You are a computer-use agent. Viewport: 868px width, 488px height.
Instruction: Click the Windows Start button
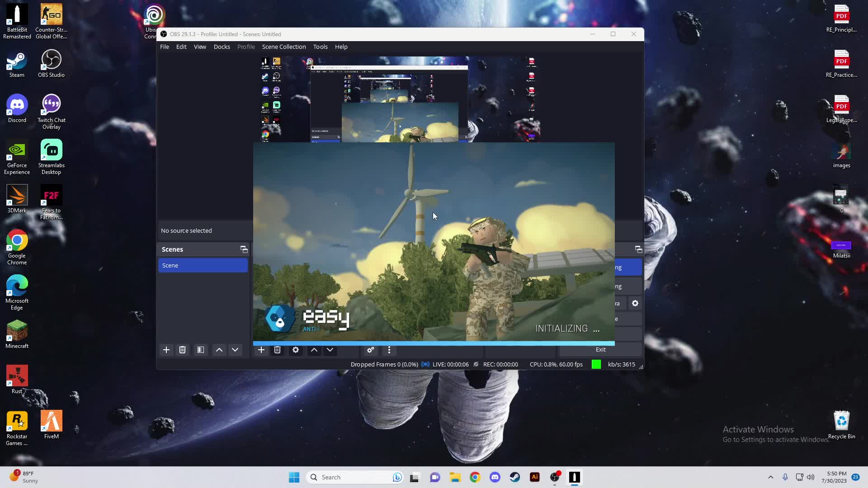pos(294,477)
